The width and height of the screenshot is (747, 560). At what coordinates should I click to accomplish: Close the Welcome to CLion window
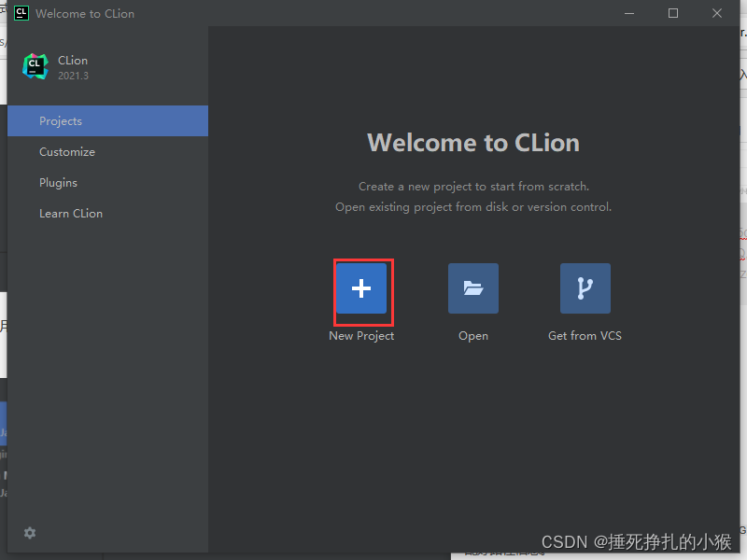point(717,13)
